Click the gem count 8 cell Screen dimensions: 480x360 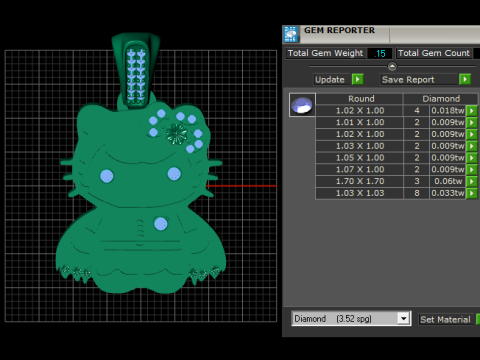[x=417, y=193]
